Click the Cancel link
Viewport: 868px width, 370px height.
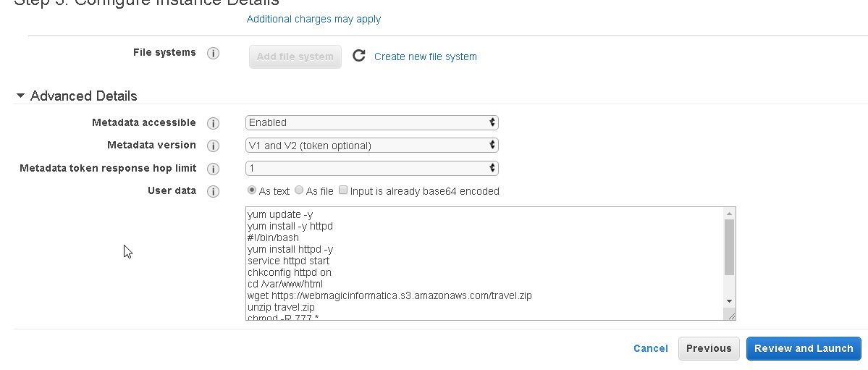[650, 348]
